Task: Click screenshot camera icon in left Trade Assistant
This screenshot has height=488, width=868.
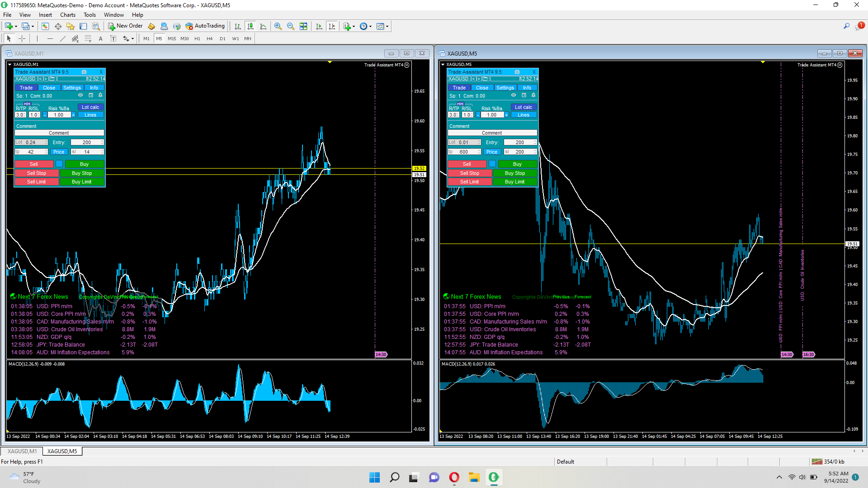Action: coord(84,72)
